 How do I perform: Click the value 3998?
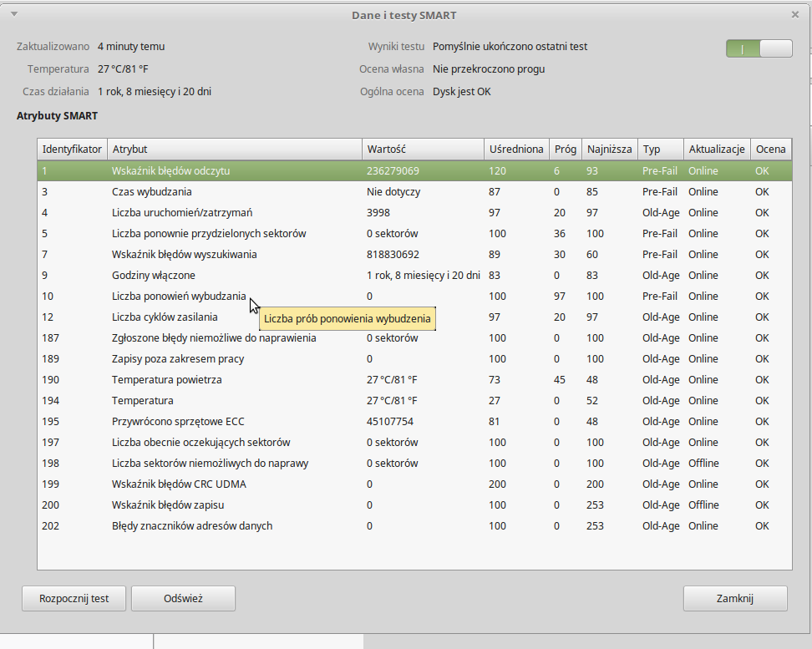pyautogui.click(x=378, y=213)
